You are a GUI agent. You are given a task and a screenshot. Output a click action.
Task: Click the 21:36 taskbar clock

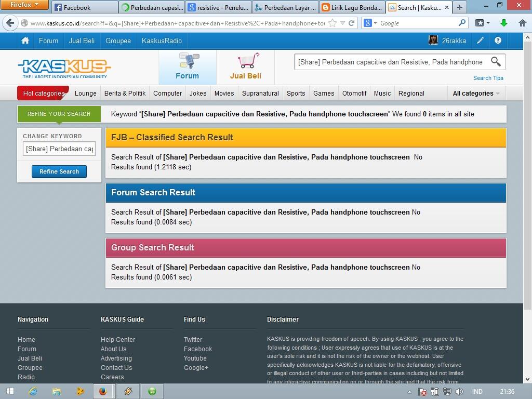point(507,392)
